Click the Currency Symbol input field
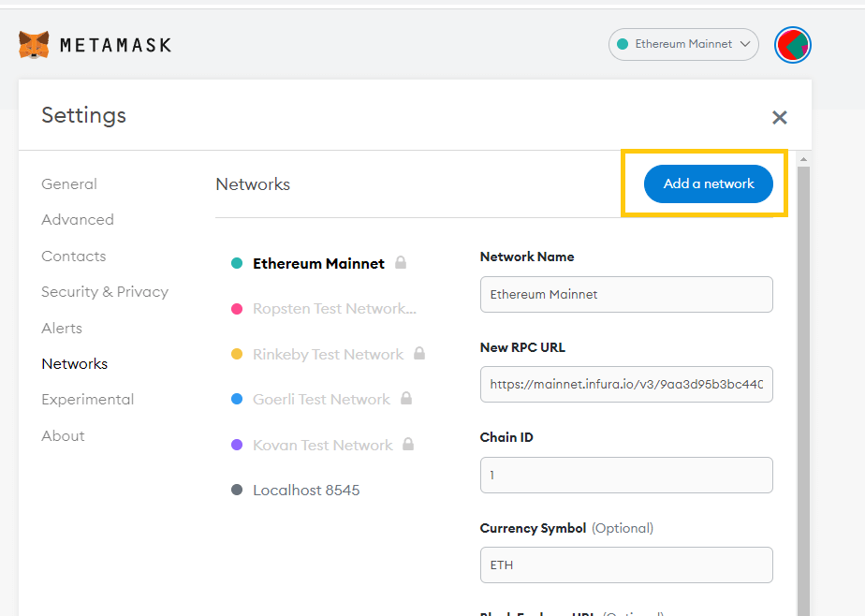This screenshot has height=616, width=865. pyautogui.click(x=626, y=565)
